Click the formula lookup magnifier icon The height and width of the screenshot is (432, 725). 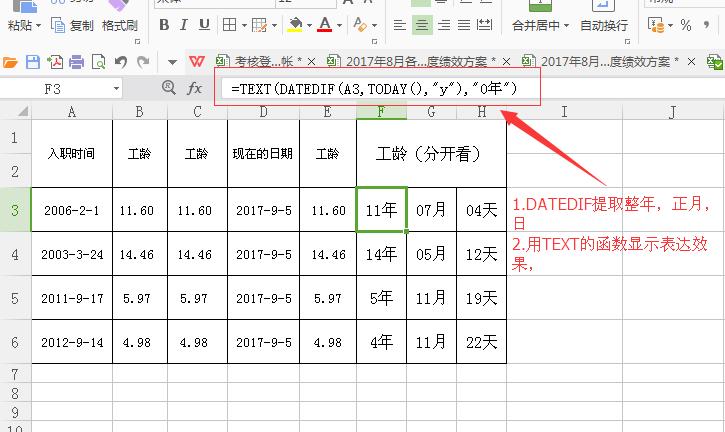169,87
